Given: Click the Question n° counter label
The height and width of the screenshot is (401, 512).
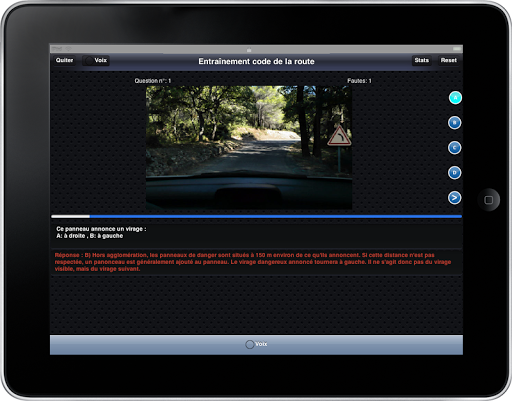Looking at the screenshot, I should coord(153,81).
